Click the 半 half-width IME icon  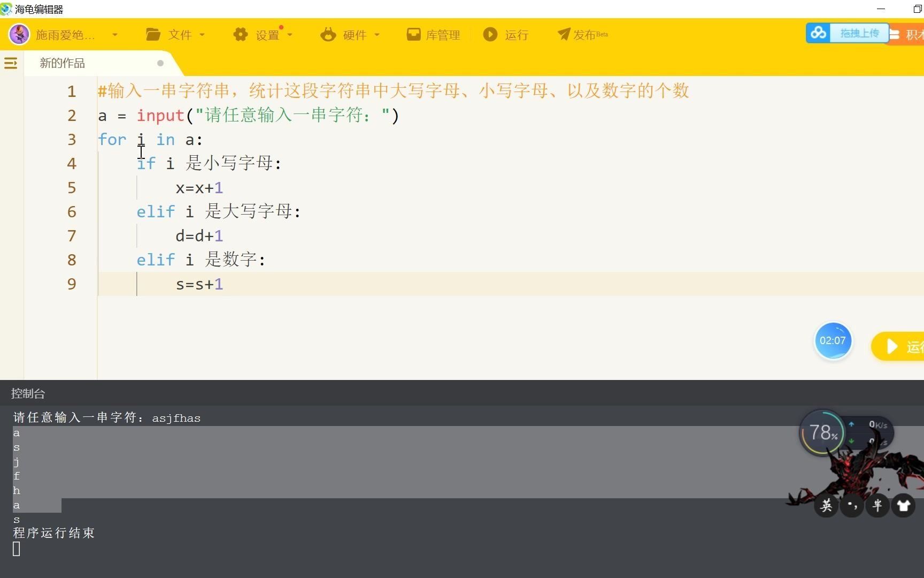877,505
